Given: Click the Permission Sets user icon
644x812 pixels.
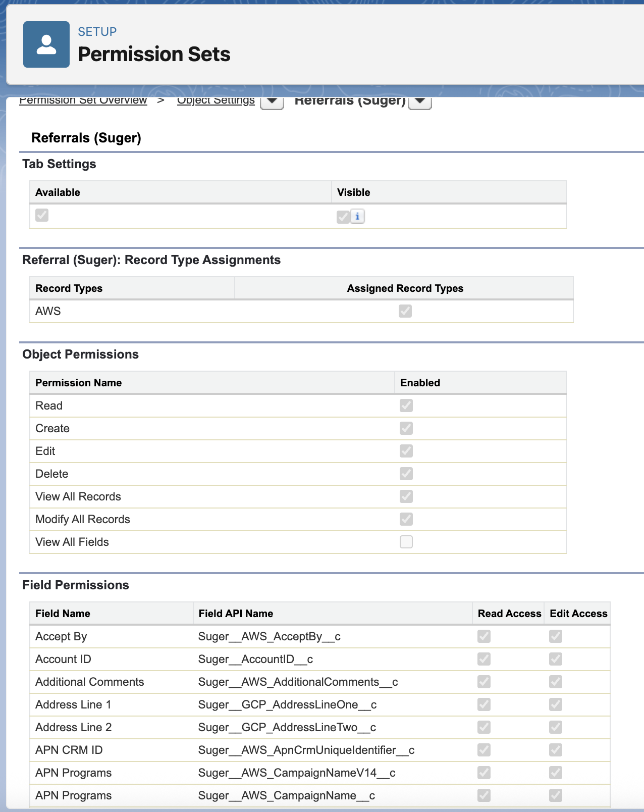Looking at the screenshot, I should (x=46, y=44).
